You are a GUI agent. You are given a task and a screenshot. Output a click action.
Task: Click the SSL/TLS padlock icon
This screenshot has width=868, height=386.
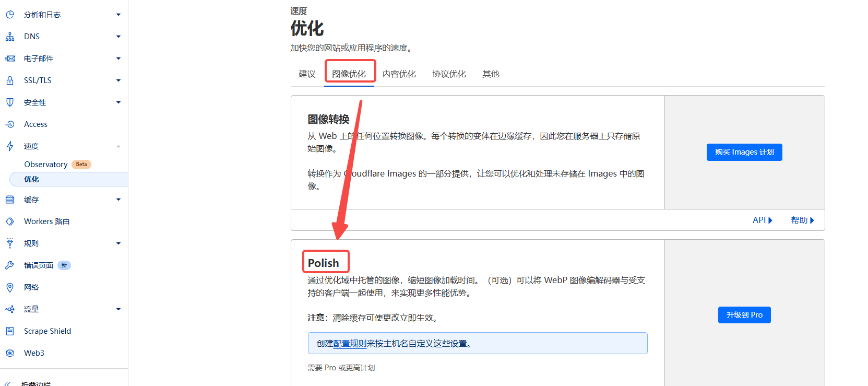click(10, 80)
